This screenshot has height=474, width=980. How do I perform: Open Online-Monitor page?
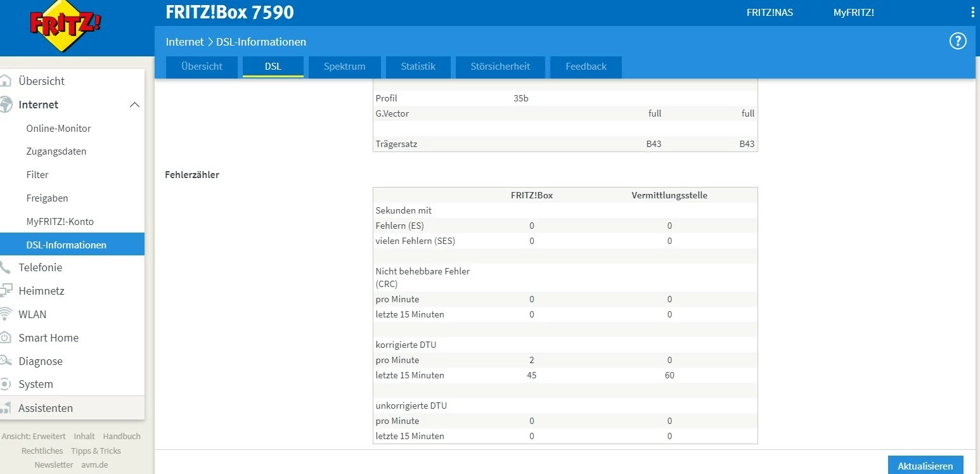tap(59, 128)
